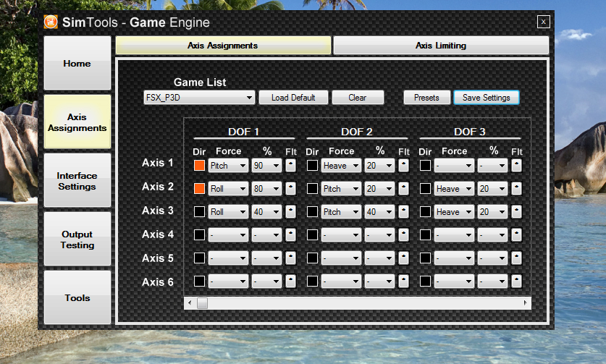Click Axis 3 DOF 1 Flt filter button
The image size is (606, 364).
290,212
